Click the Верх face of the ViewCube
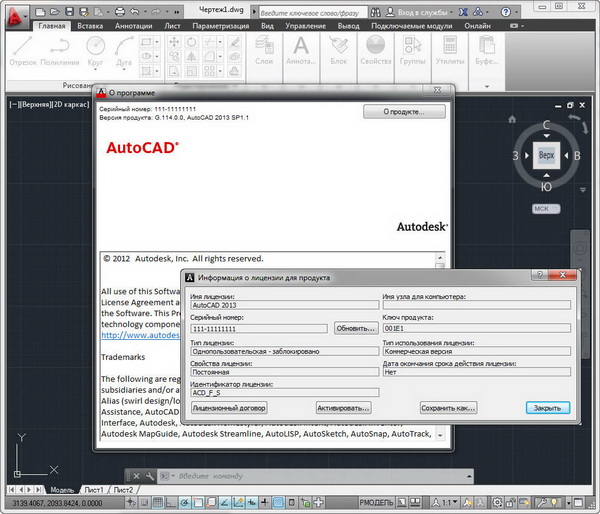The width and height of the screenshot is (600, 514). pyautogui.click(x=545, y=157)
